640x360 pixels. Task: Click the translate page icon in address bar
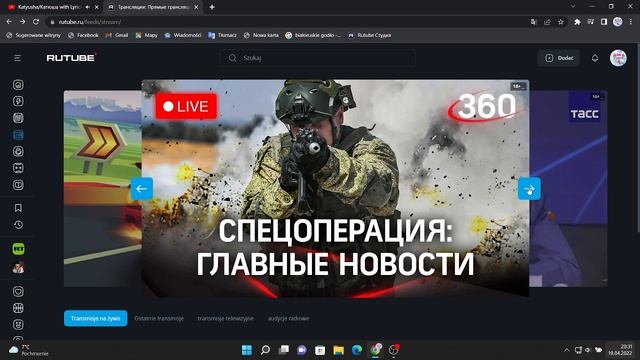(533, 22)
